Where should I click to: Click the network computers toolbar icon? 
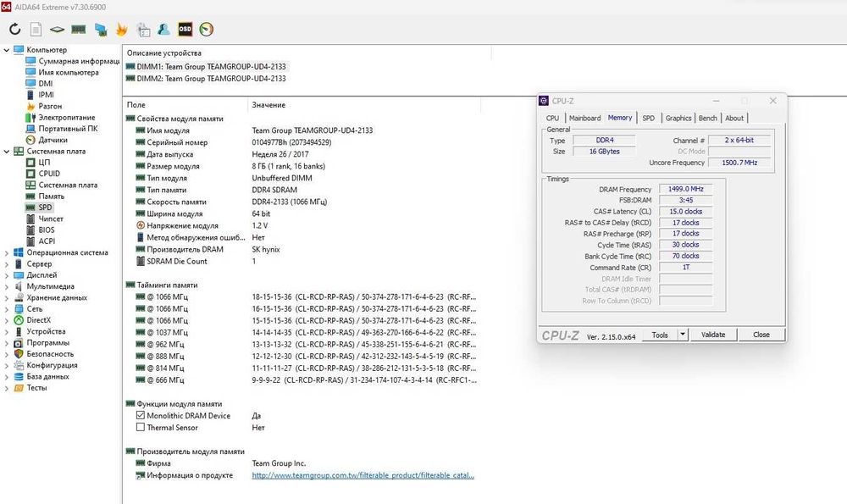(101, 29)
